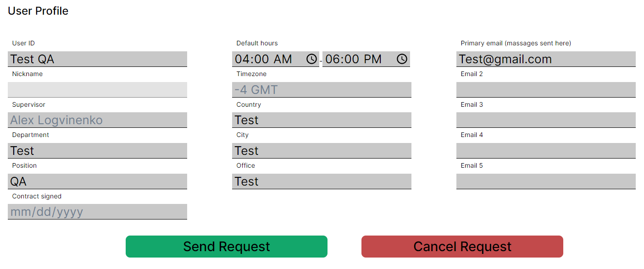Click the Email 5 input field
The width and height of the screenshot is (644, 269).
tap(546, 181)
